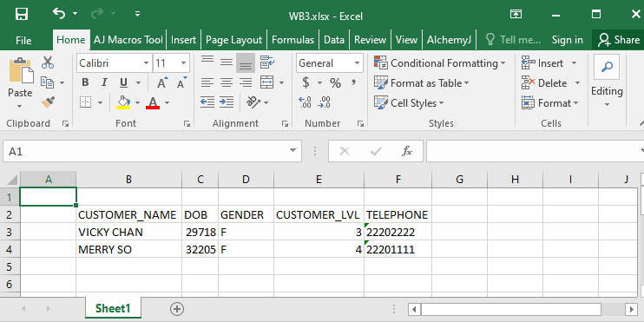This screenshot has height=322, width=644.
Task: Select the Sheet1 tab
Action: (x=113, y=308)
